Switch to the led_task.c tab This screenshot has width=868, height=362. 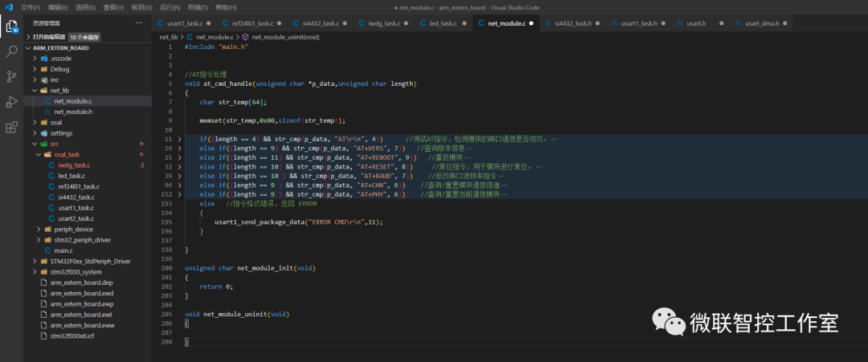442,23
